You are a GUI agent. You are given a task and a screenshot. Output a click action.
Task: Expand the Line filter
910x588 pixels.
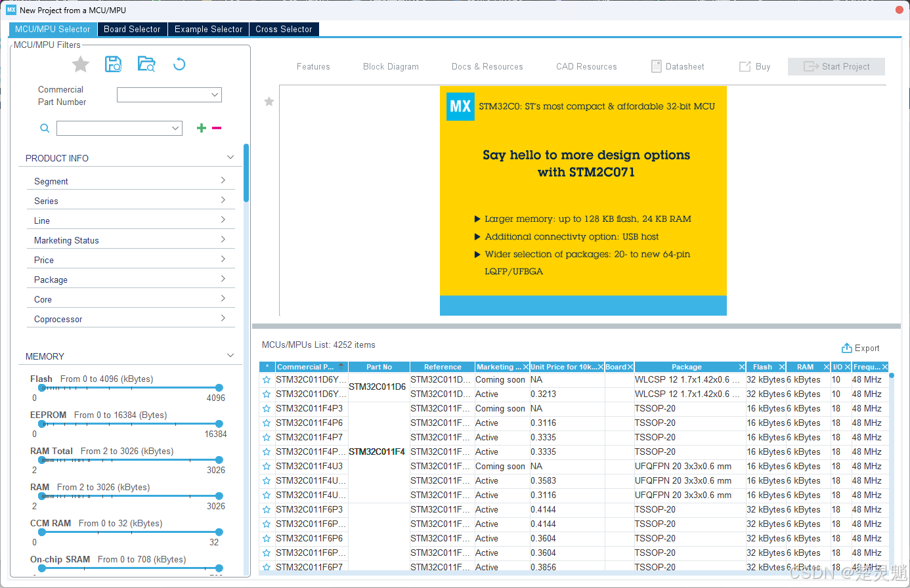223,220
